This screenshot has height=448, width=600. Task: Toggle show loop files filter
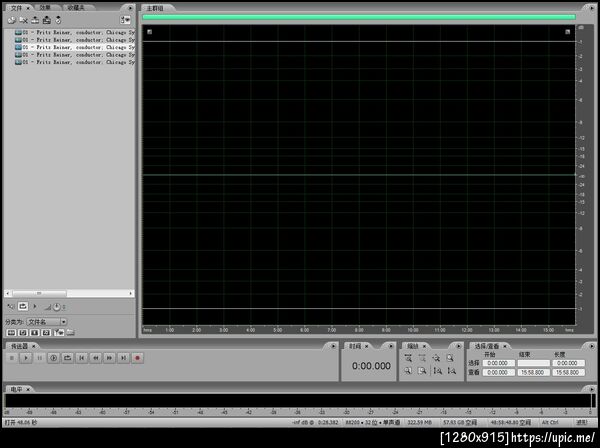coord(23,333)
